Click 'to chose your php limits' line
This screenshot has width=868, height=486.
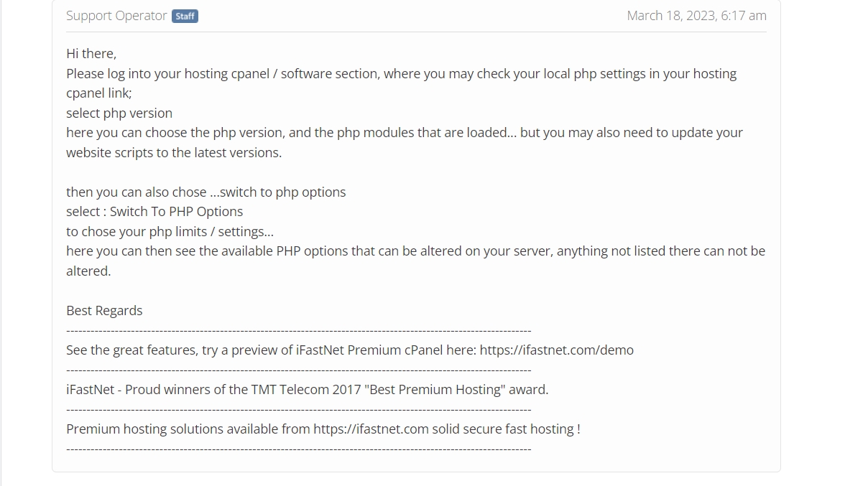click(170, 232)
